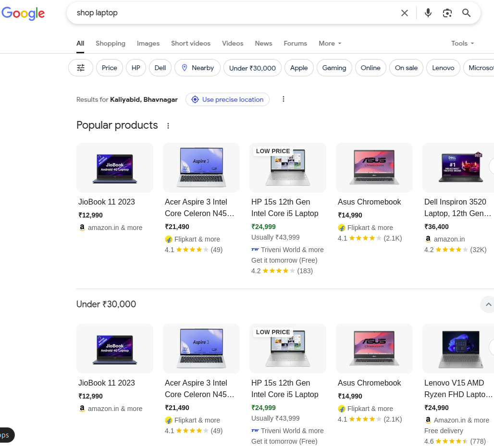Click Use precise location button
Screen dimensions: 494x448
coord(227,99)
